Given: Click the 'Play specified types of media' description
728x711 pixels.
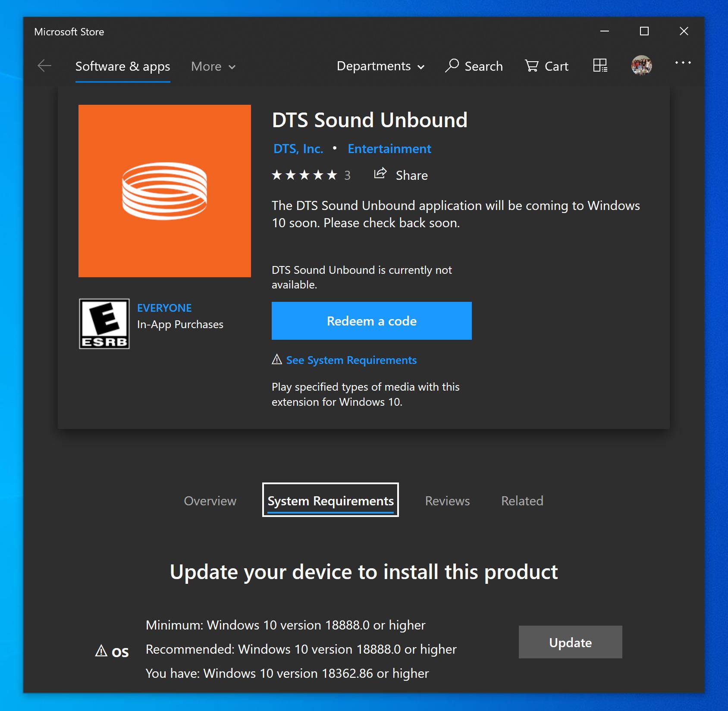Looking at the screenshot, I should point(366,394).
